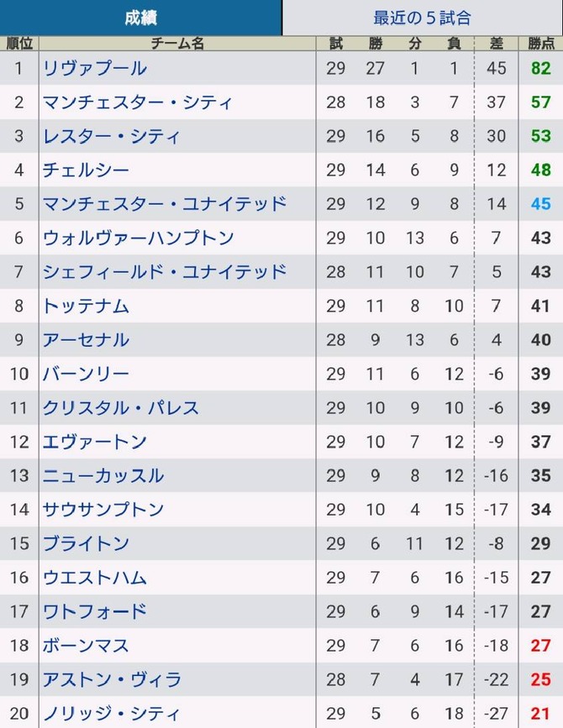Open the 最近の５試合 tab

(x=422, y=18)
